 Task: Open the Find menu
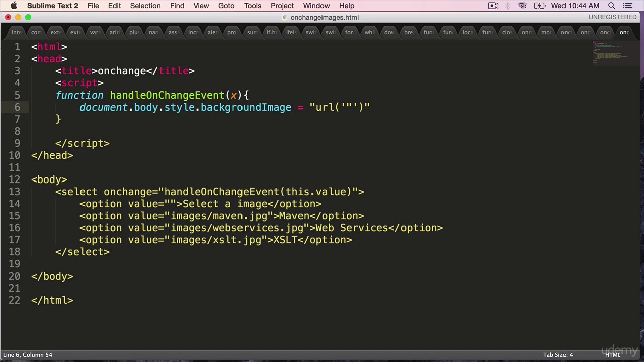pyautogui.click(x=177, y=6)
